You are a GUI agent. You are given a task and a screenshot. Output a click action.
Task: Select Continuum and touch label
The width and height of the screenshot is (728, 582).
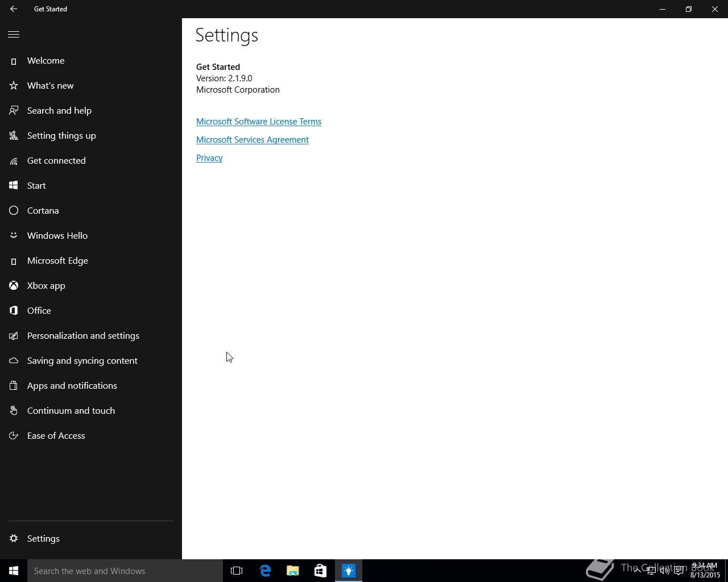pyautogui.click(x=71, y=411)
